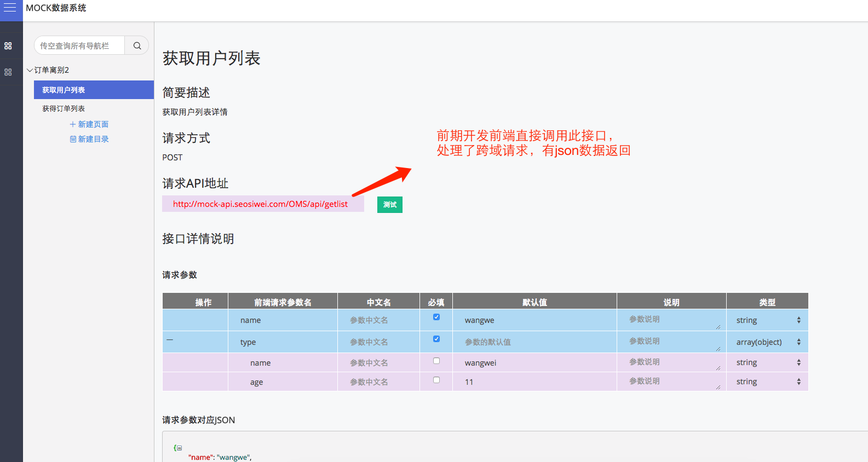Click the 默认值 column header
Viewport: 868px width, 462px height.
[x=535, y=301]
